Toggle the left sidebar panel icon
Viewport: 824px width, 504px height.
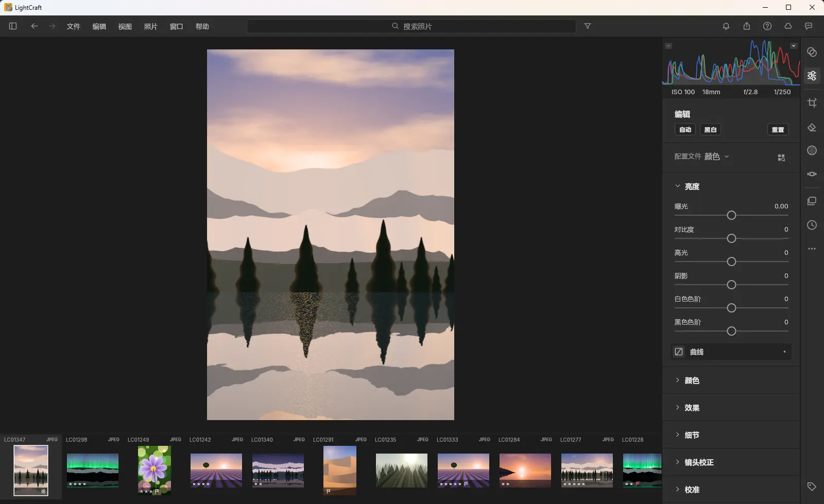coord(13,26)
